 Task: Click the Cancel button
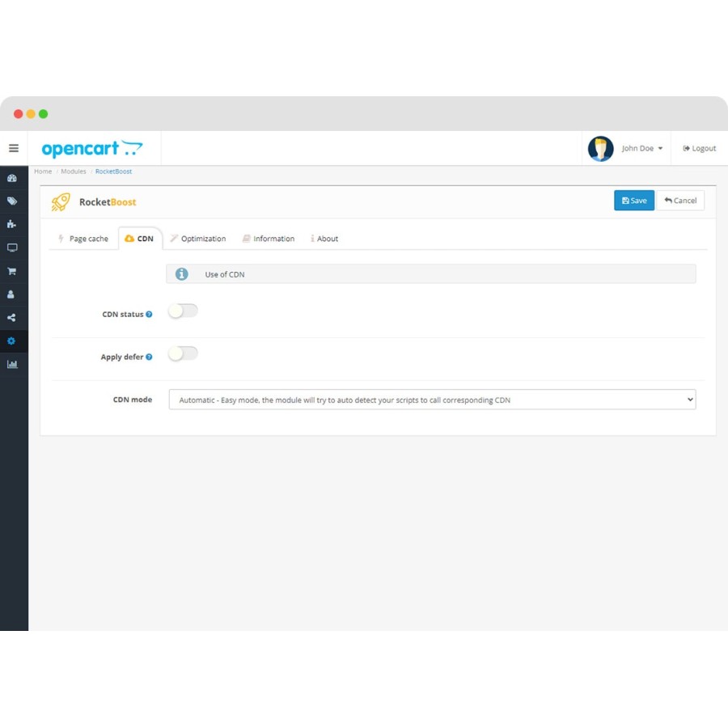click(x=680, y=201)
